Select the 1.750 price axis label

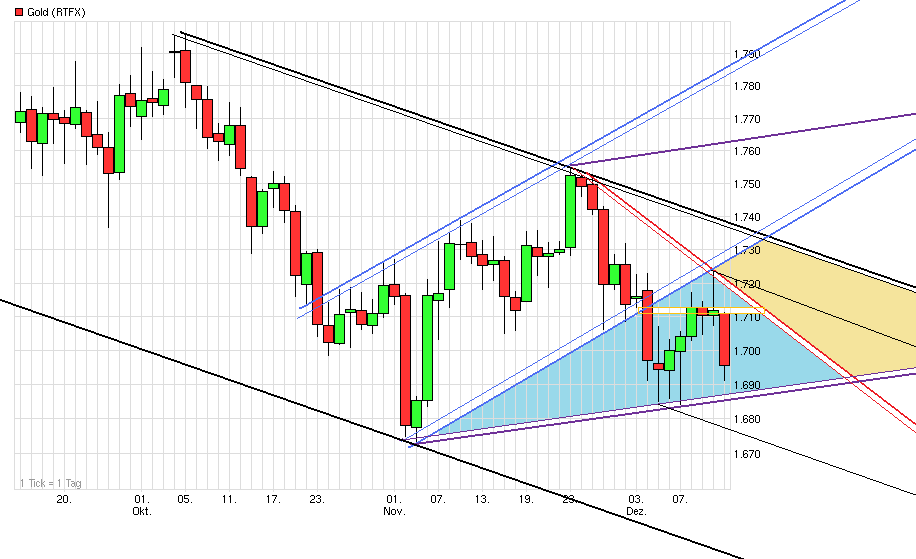(x=747, y=184)
